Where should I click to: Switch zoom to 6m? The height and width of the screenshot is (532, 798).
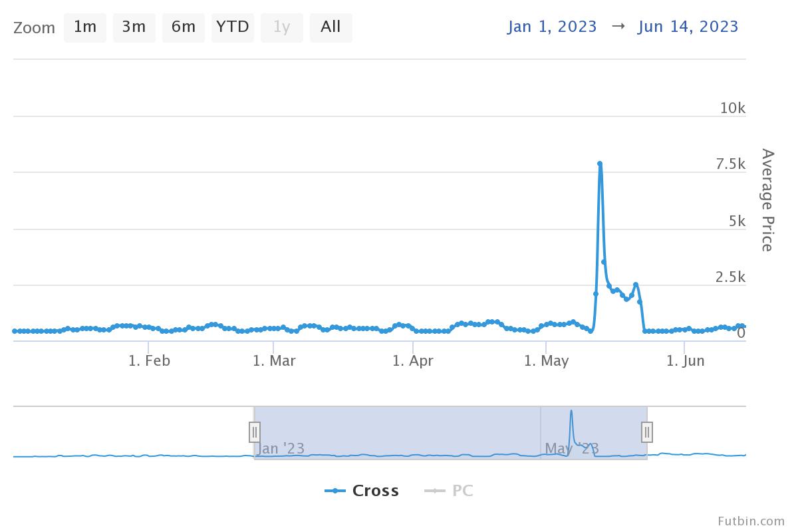point(183,27)
